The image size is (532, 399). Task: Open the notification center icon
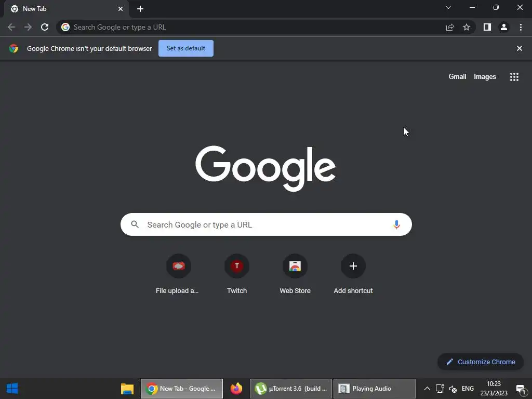point(521,389)
